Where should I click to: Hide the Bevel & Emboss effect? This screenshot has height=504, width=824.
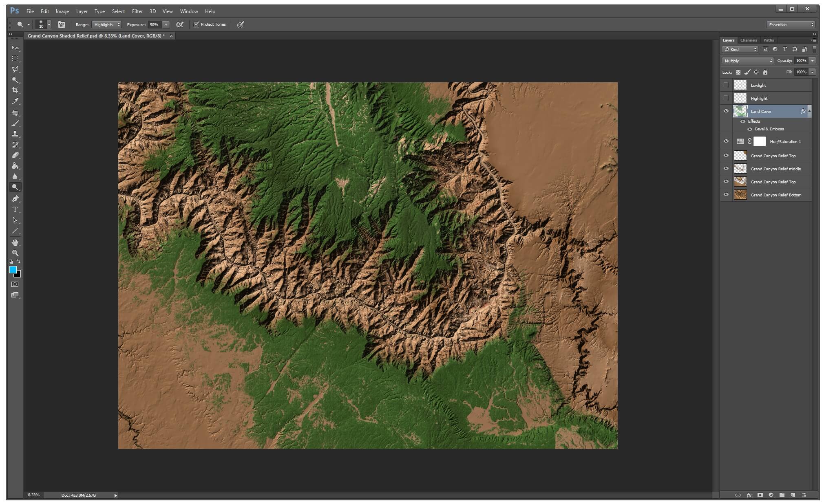(x=749, y=129)
